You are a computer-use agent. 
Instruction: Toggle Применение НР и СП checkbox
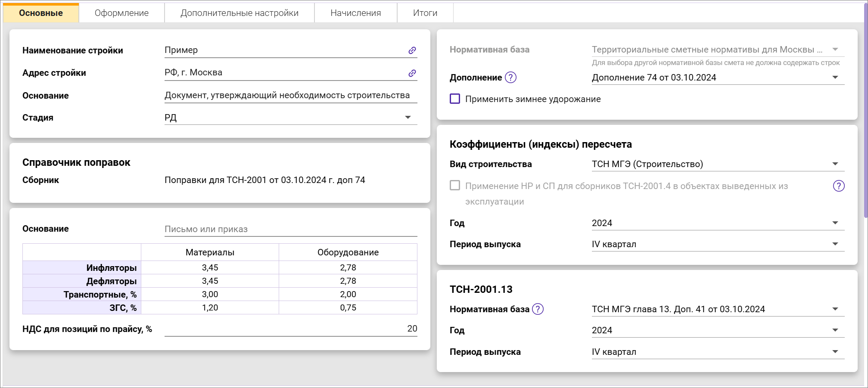455,186
